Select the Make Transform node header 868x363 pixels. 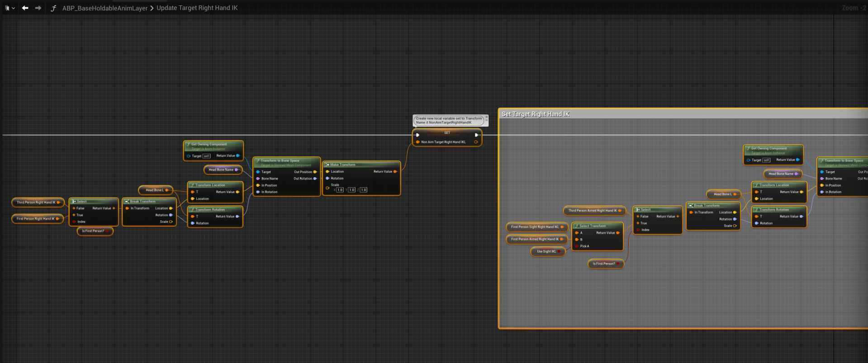click(342, 165)
